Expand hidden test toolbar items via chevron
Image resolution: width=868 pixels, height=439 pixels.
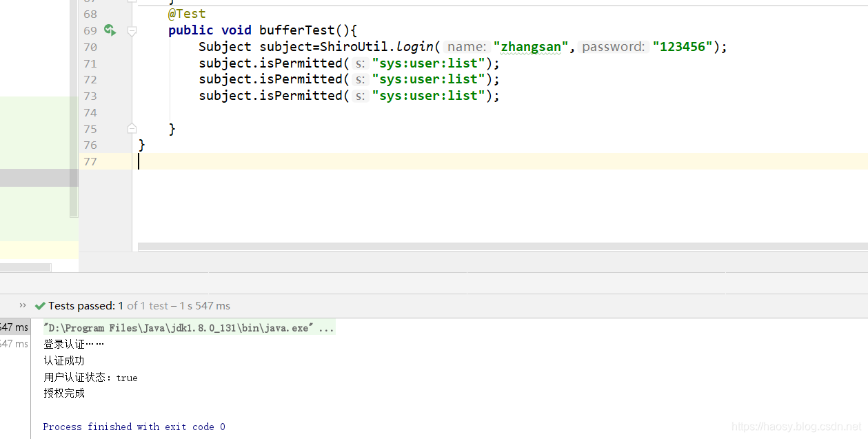23,305
